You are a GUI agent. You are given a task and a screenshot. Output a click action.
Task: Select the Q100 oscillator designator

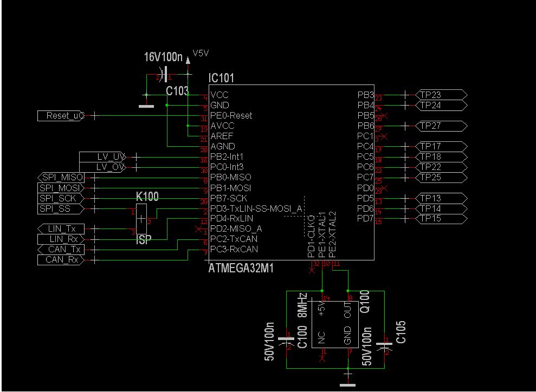click(365, 301)
